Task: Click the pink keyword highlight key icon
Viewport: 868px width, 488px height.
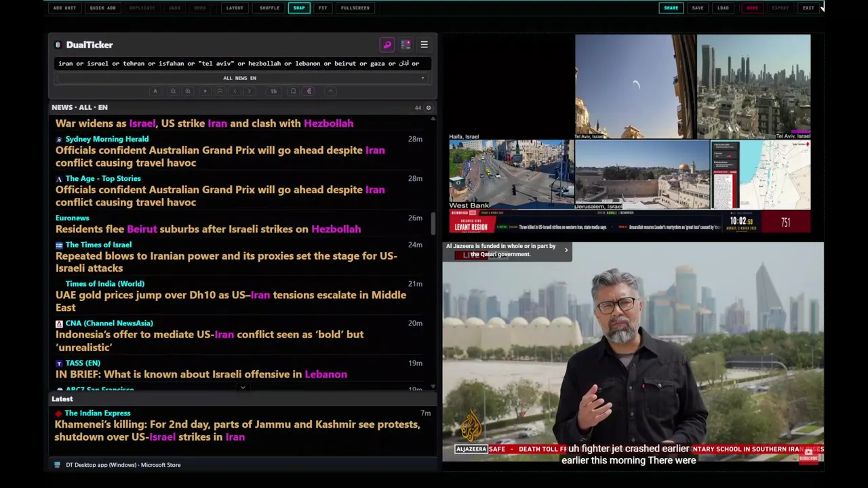Action: click(387, 45)
